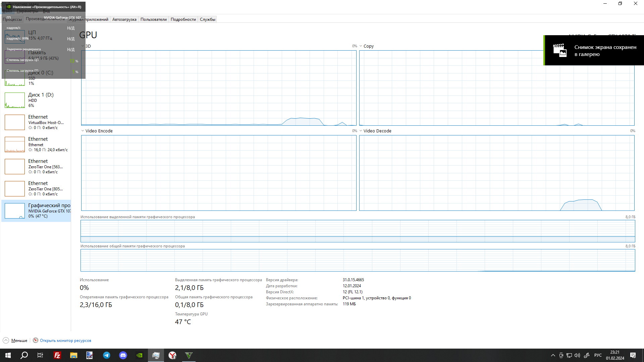Click dedicated memory value 2,1/8,0 ГБ
Viewport: 644px width, 362px height.
click(x=189, y=288)
